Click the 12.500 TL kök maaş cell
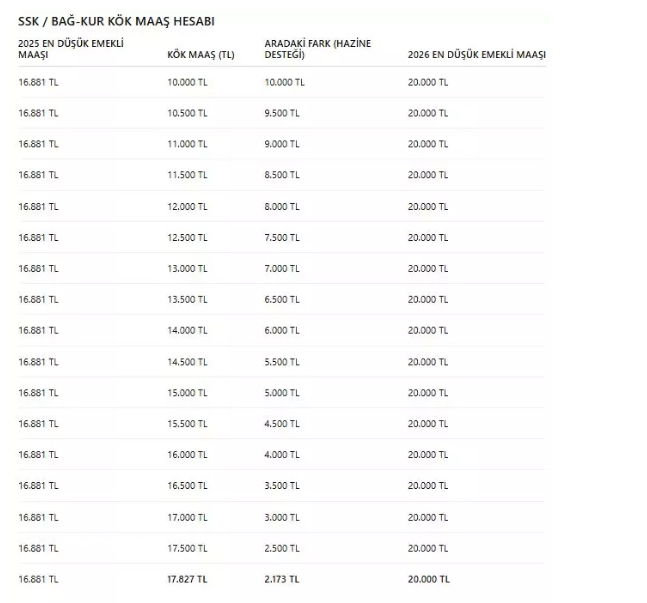 pos(187,238)
